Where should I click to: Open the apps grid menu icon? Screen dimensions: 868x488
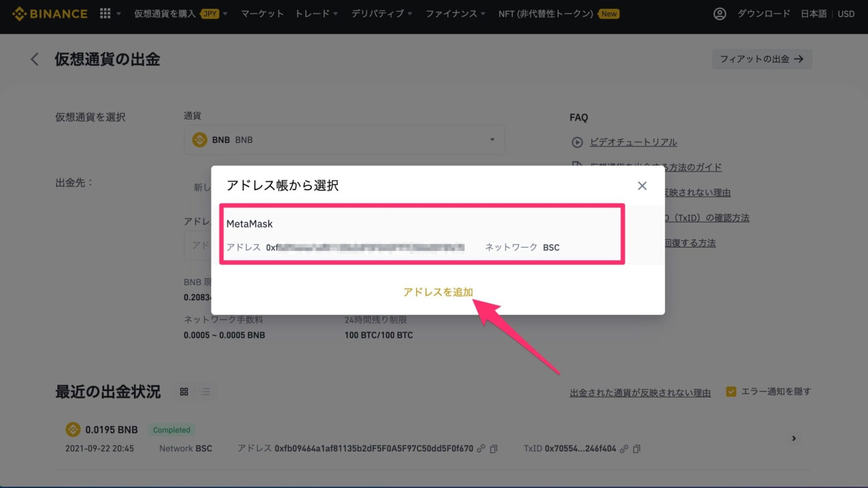(x=105, y=14)
